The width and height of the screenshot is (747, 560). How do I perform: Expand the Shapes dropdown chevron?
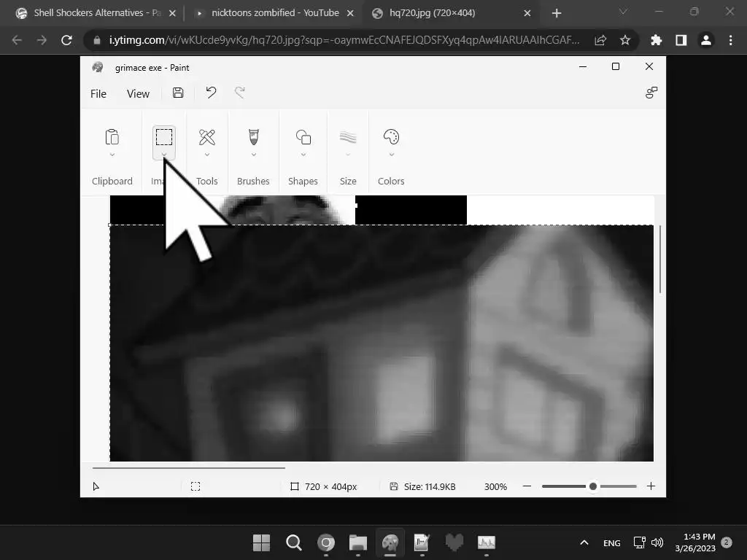coord(303,155)
